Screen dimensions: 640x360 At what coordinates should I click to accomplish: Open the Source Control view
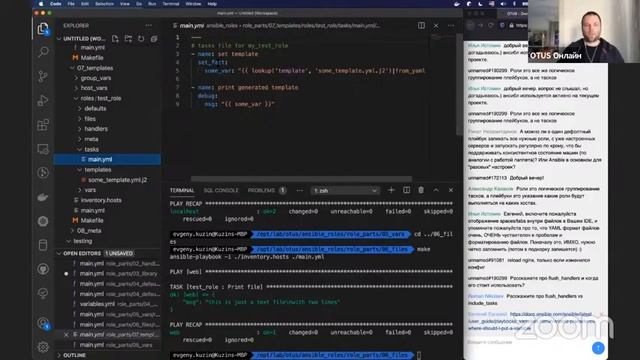pos(43,76)
